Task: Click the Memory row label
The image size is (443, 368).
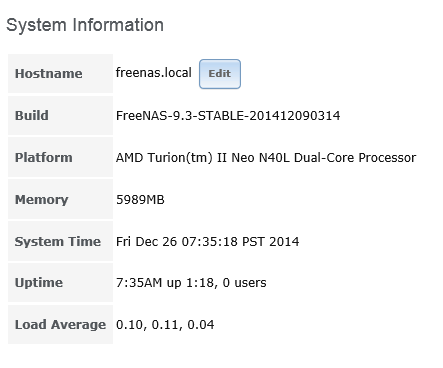Action: 42,200
